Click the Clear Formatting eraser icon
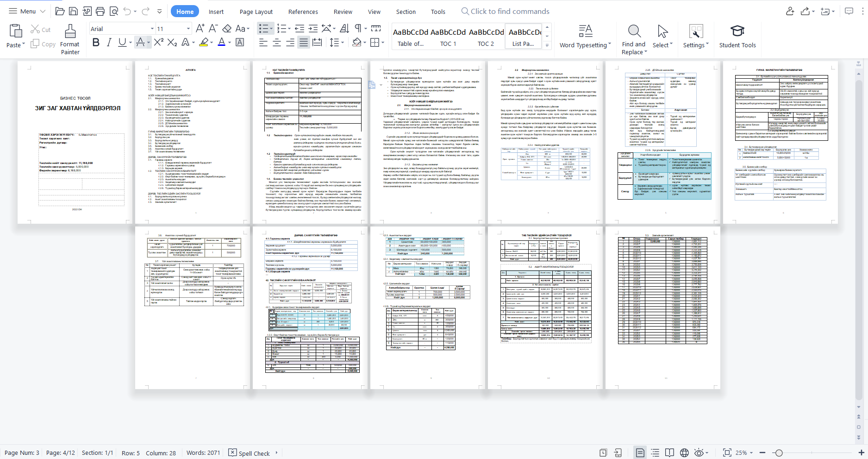868x459 pixels. click(227, 29)
